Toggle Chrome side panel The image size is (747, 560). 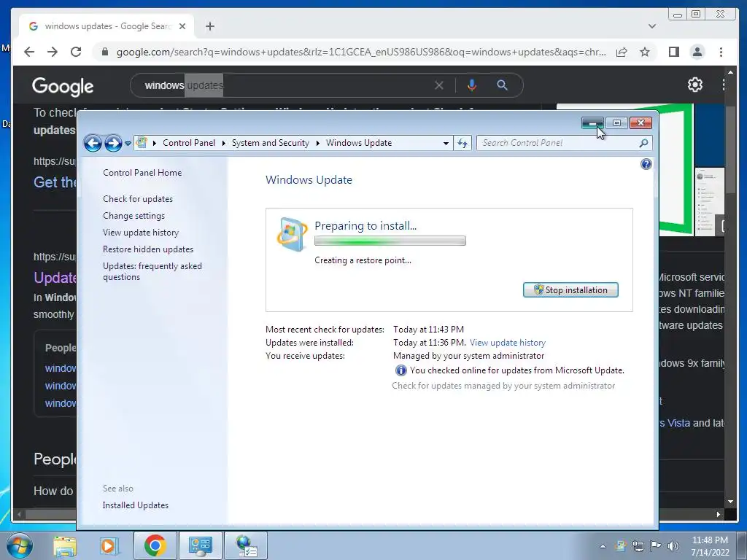pos(673,52)
